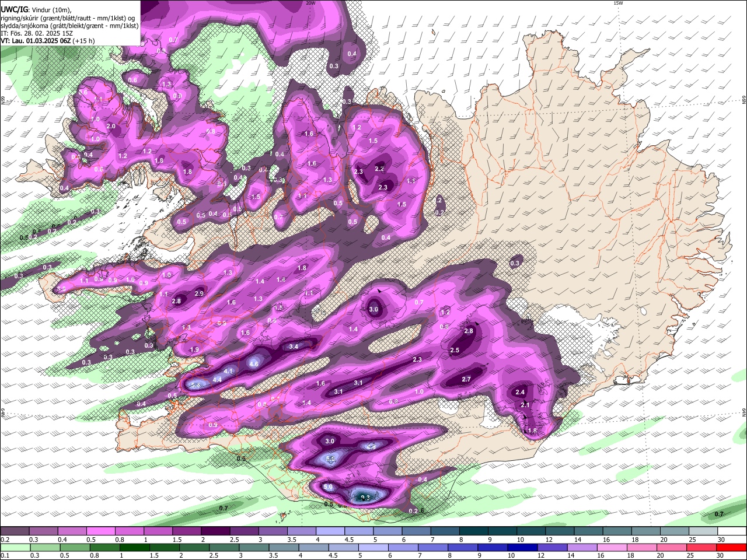
Task: Click the '12' label in the lower legend row
Action: pyautogui.click(x=541, y=555)
